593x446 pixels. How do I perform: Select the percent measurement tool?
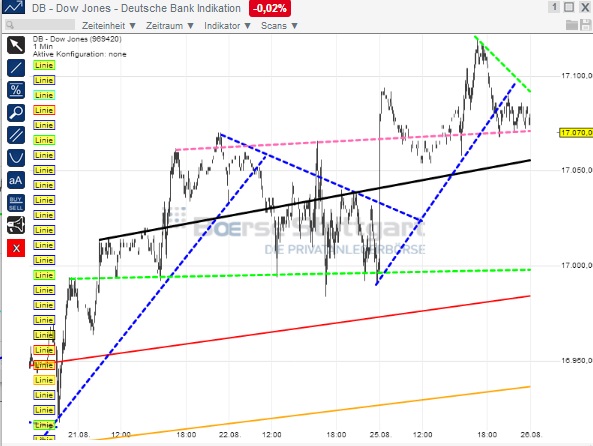pos(16,90)
